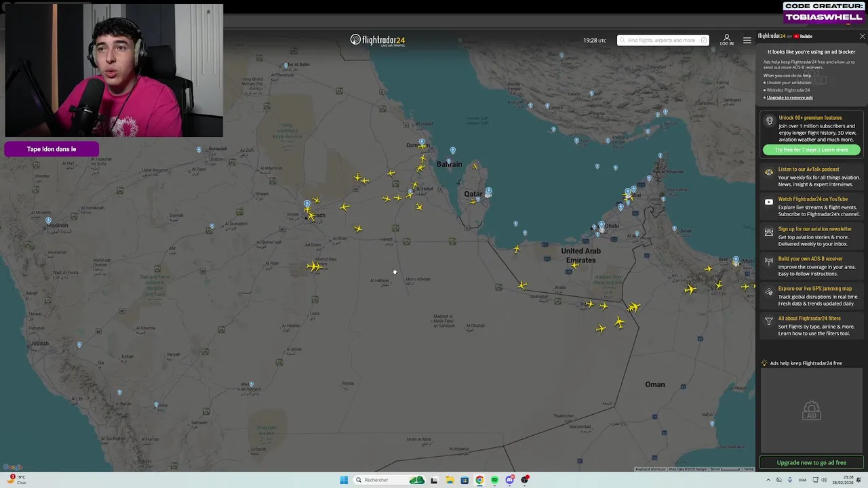Open the hamburger menu beside Log In
Screen dimensions: 868x488
click(747, 40)
